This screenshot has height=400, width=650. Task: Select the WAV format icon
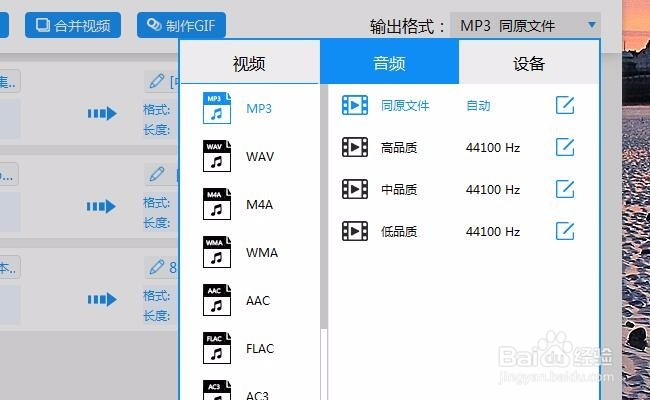point(216,156)
